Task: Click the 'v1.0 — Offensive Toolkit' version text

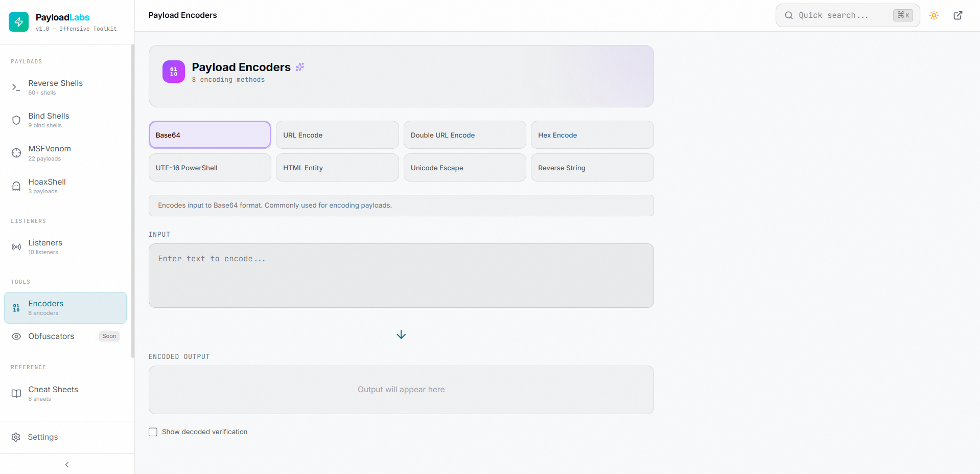Action: (76, 29)
